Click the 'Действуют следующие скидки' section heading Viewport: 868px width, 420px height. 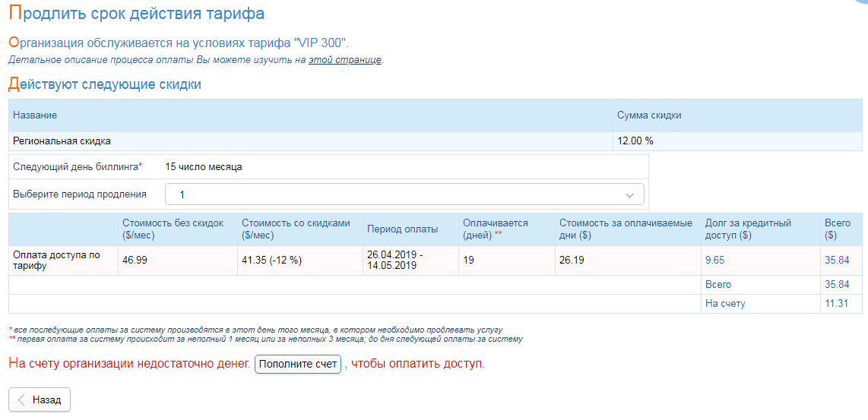coord(105,84)
